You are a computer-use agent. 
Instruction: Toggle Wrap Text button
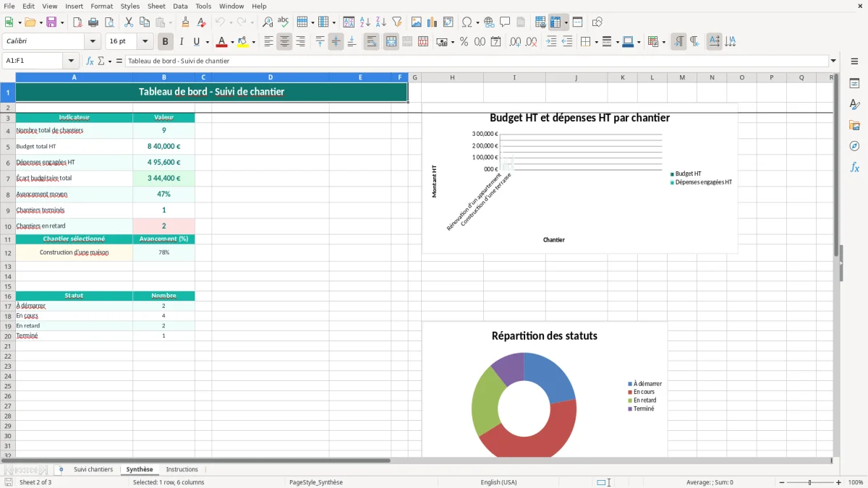coord(372,42)
